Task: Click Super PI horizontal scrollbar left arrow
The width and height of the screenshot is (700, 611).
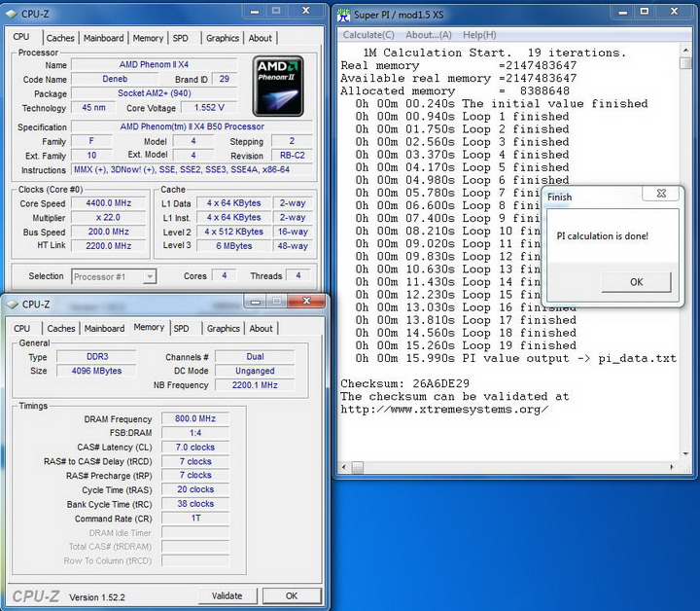Action: [344, 468]
